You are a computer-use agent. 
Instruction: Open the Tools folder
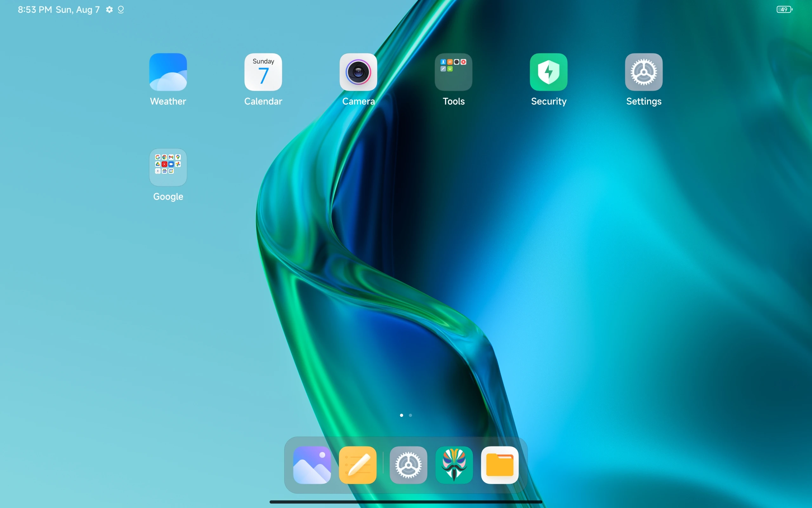coord(454,72)
